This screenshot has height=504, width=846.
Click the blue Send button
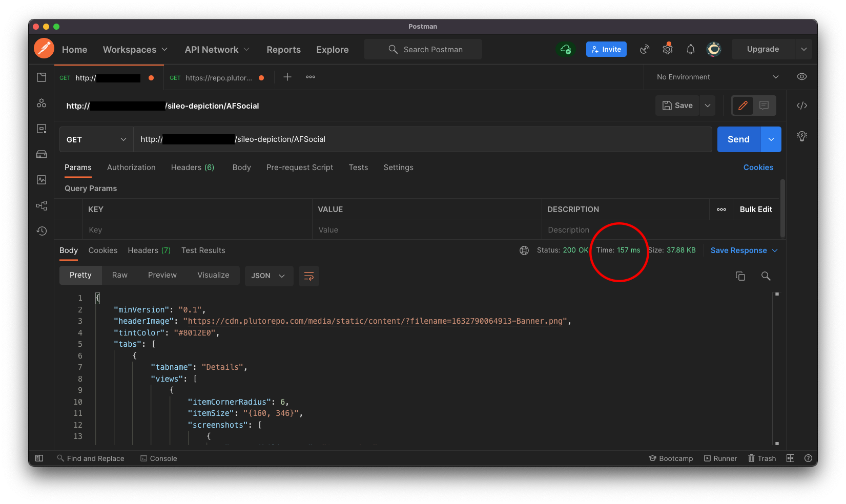[x=738, y=139]
